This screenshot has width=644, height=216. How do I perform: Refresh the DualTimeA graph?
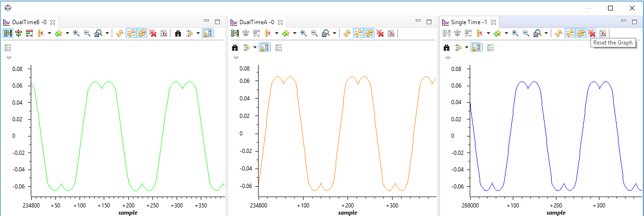point(347,33)
